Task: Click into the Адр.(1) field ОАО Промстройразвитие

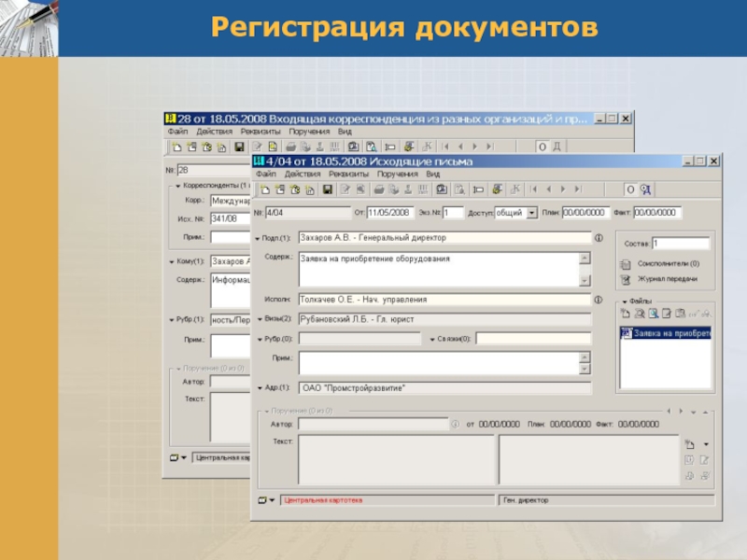Action: click(x=444, y=388)
